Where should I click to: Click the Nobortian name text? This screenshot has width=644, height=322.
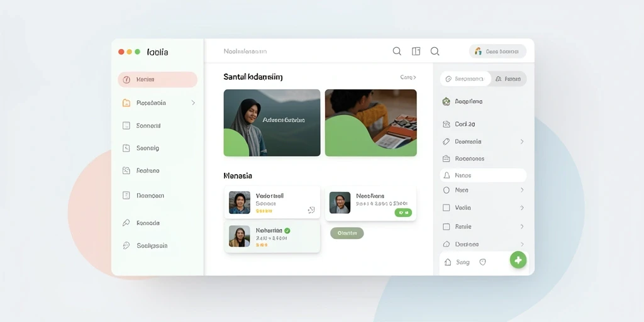pyautogui.click(x=269, y=231)
